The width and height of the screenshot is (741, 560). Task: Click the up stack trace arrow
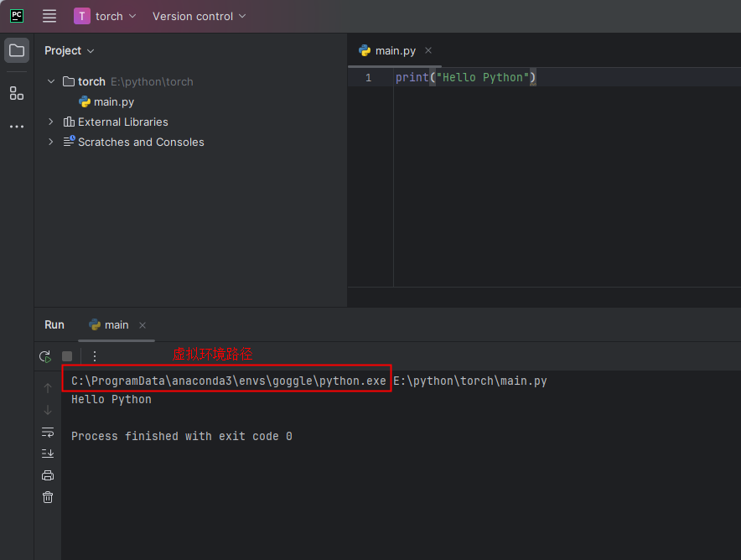click(x=48, y=388)
